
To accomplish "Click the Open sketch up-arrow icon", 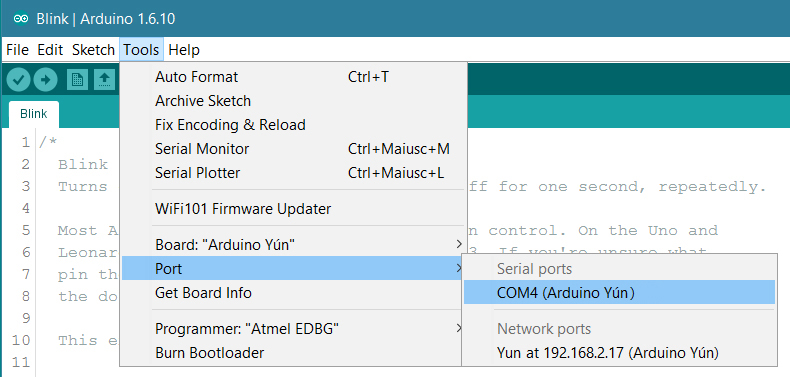I will pos(104,80).
